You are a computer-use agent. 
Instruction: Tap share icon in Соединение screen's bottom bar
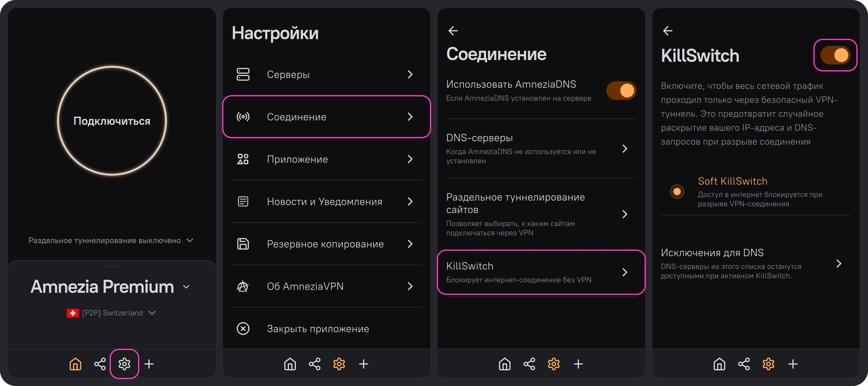529,364
